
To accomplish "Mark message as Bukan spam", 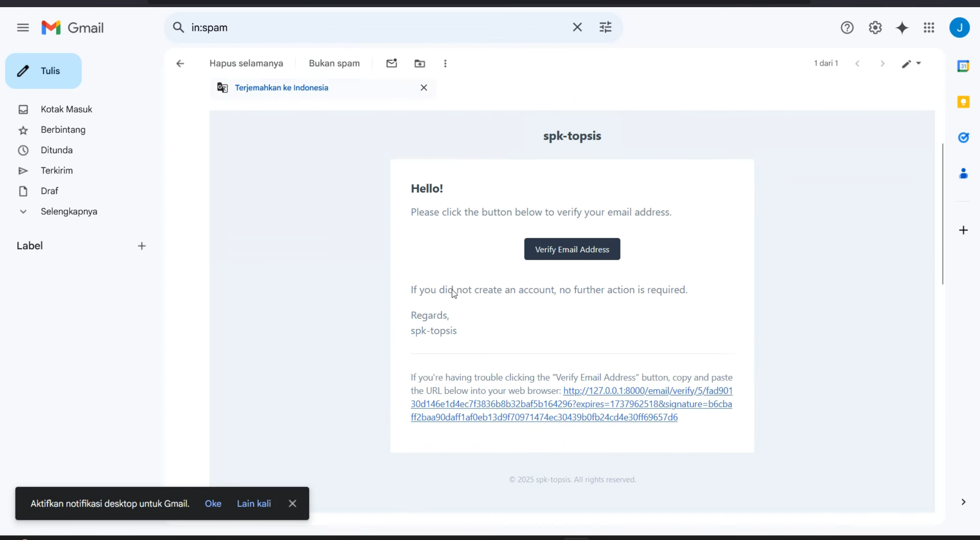I will click(334, 64).
